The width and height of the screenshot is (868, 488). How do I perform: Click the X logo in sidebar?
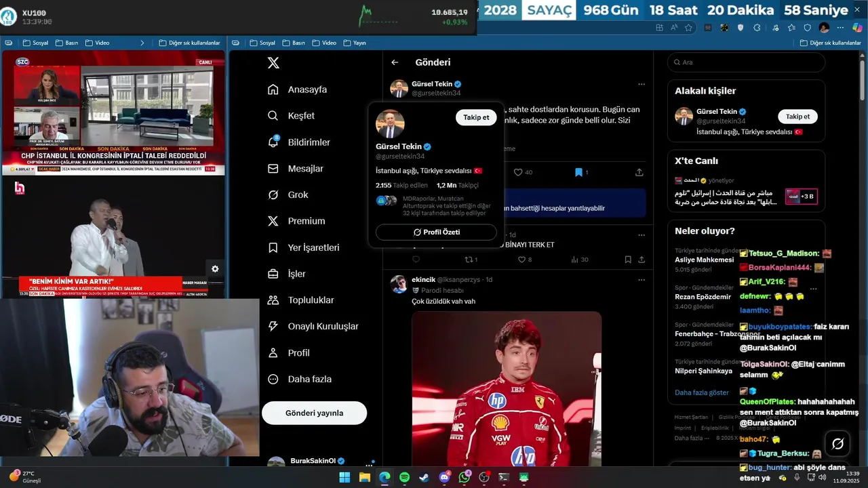coord(273,63)
